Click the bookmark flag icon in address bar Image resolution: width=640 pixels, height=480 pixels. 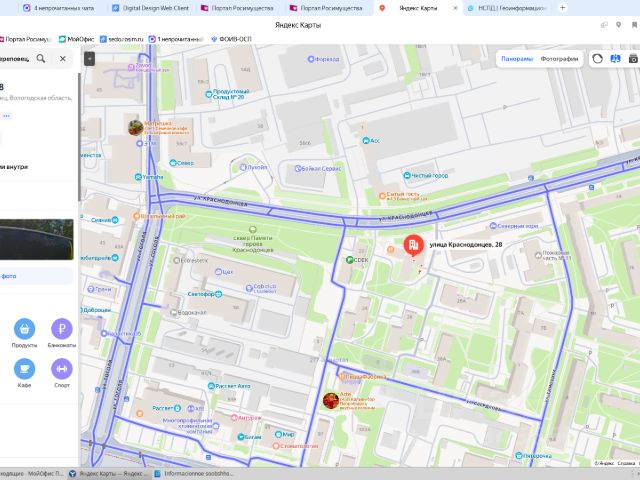click(635, 25)
